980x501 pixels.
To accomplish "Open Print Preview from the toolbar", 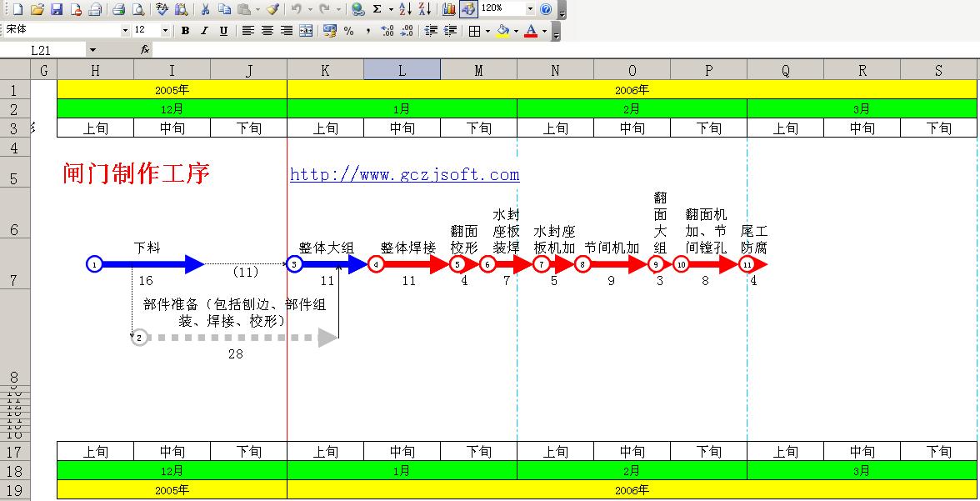I will [138, 9].
